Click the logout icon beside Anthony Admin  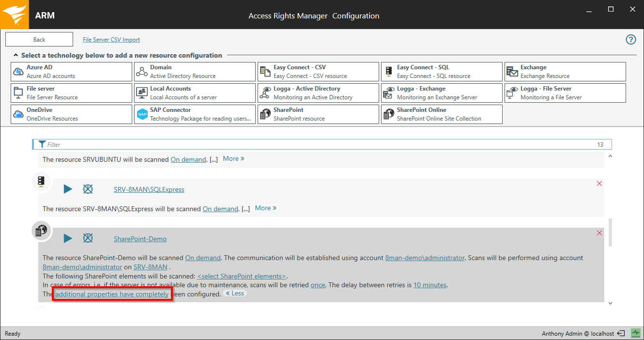coord(621,333)
